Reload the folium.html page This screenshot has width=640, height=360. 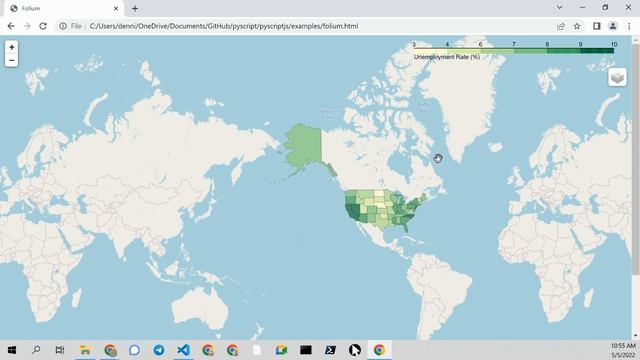(x=43, y=26)
